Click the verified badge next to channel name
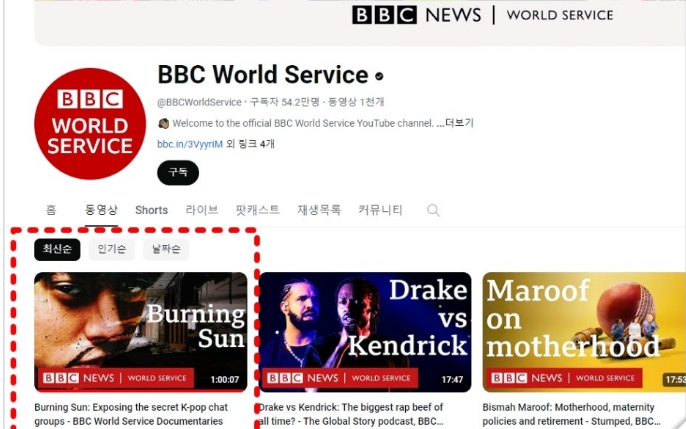This screenshot has height=429, width=686. 379,76
